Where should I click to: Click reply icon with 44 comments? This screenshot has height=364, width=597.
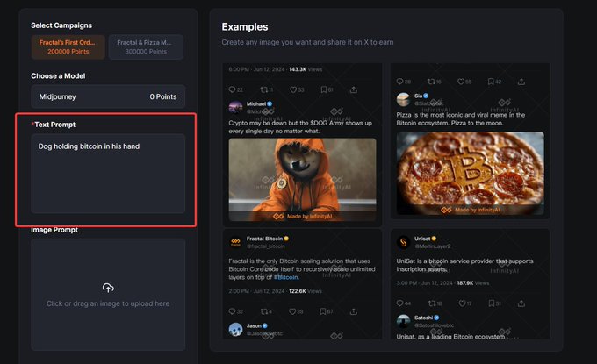pyautogui.click(x=399, y=303)
